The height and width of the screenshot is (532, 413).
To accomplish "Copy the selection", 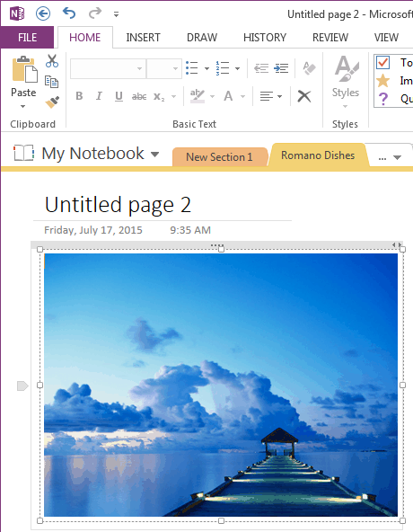I will click(51, 82).
